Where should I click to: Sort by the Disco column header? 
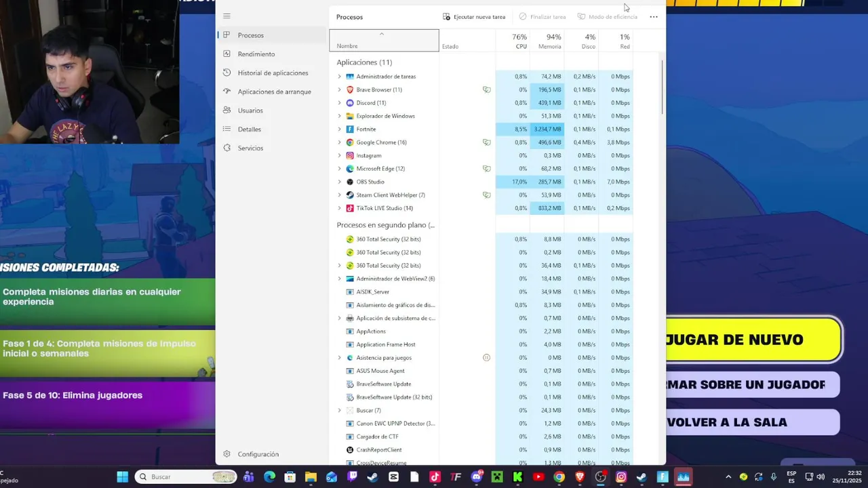coord(581,41)
